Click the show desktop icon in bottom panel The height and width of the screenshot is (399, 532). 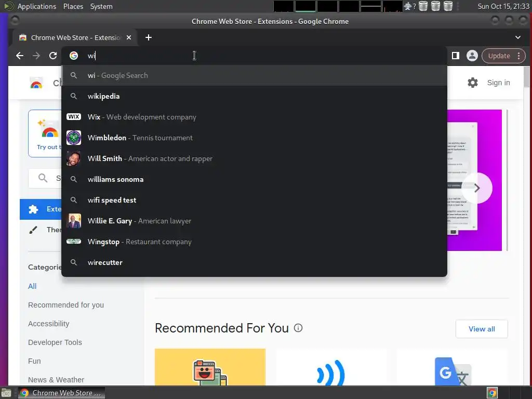(6, 393)
